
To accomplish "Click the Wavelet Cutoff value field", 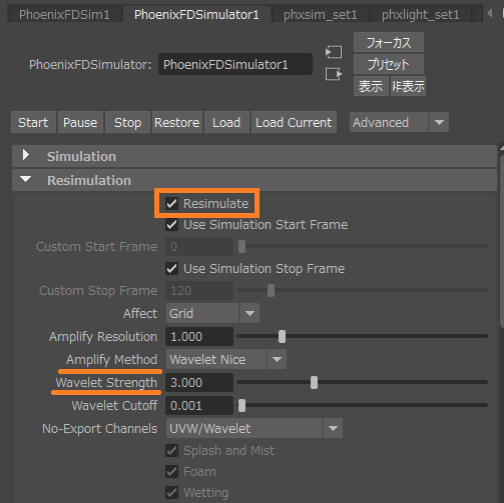I will click(x=199, y=405).
